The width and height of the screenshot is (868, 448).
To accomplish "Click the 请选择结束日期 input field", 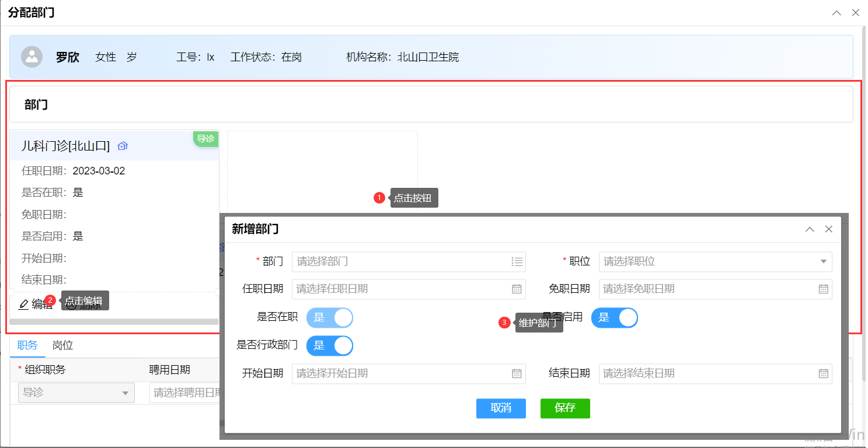I will (x=716, y=373).
